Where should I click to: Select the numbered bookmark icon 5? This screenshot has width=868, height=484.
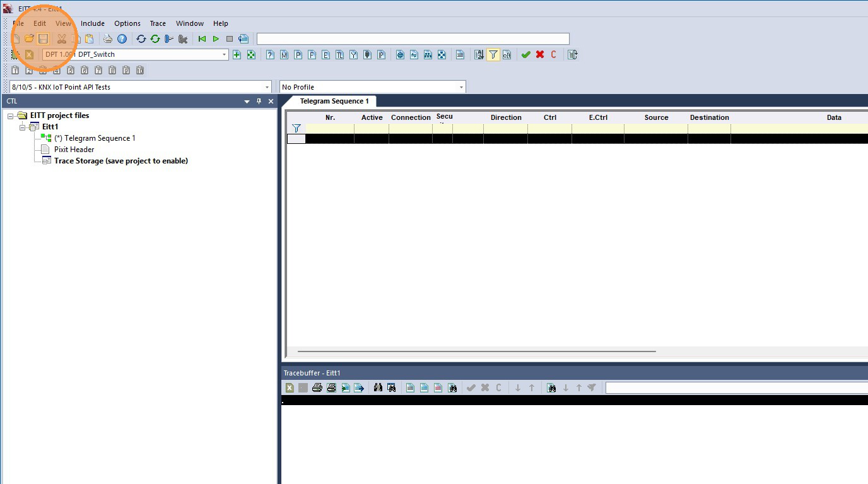point(70,70)
